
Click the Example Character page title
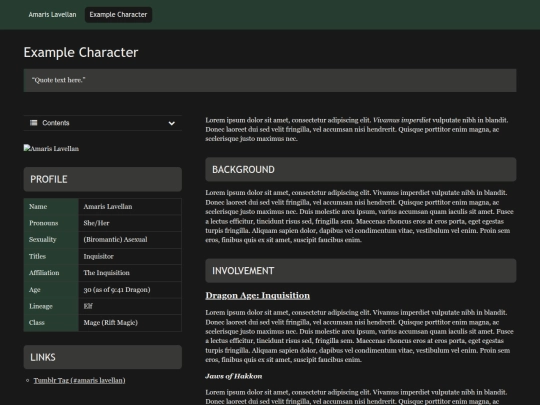[81, 52]
